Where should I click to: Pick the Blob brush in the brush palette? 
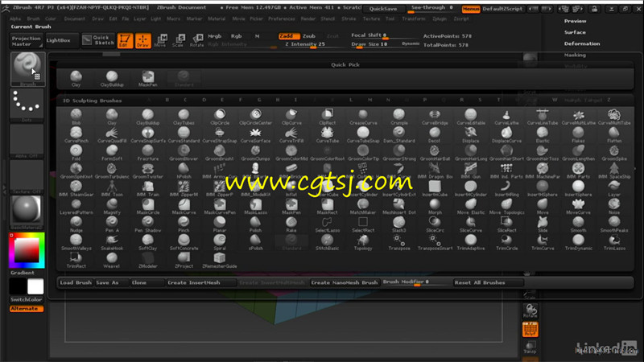click(76, 117)
